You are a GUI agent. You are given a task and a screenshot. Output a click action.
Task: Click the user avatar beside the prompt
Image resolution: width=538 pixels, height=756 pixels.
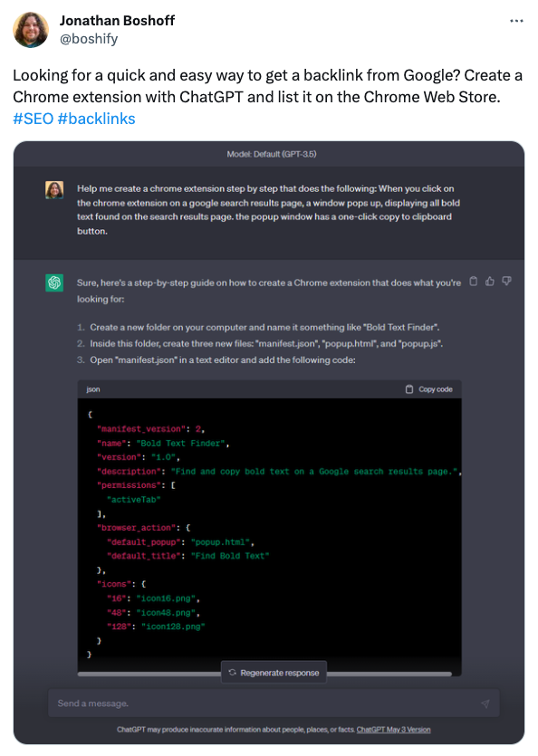54,190
